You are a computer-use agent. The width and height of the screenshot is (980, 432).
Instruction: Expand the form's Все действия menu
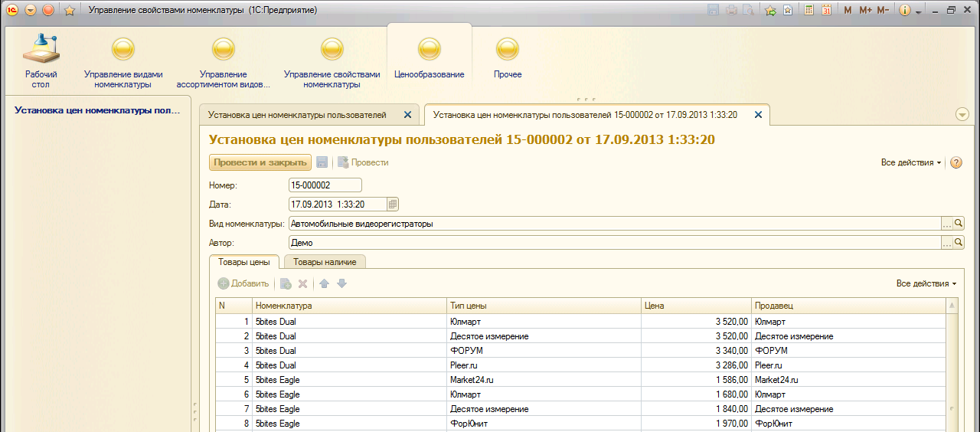911,162
